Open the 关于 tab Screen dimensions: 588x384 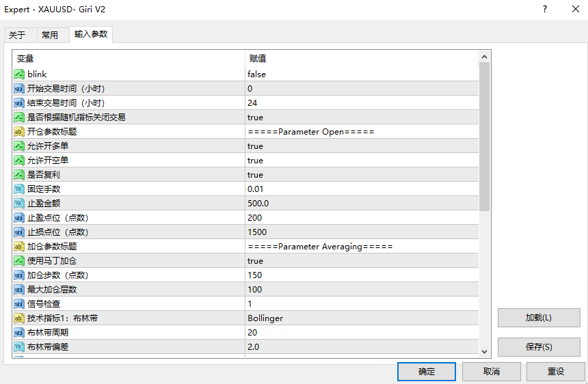pyautogui.click(x=17, y=36)
